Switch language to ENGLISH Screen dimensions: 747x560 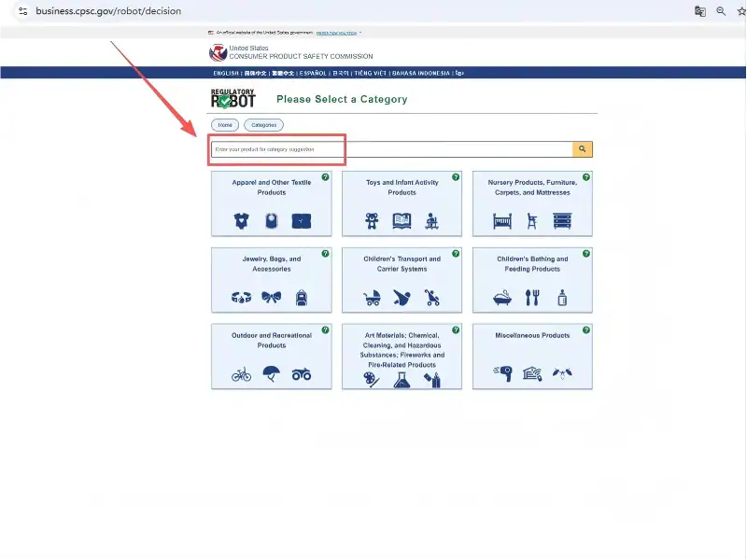pos(226,74)
